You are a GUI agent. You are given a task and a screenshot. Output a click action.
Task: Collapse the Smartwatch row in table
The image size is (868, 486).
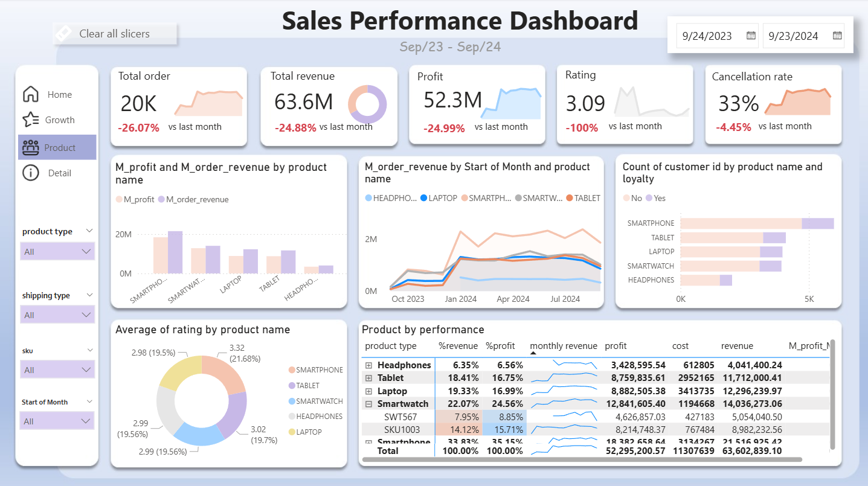[x=369, y=404]
